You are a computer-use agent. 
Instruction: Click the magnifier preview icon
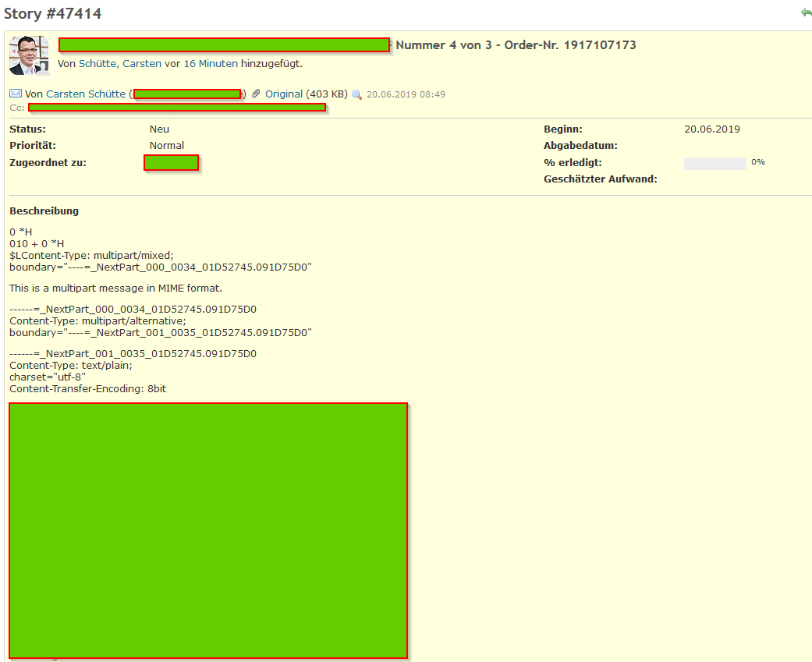pos(357,94)
